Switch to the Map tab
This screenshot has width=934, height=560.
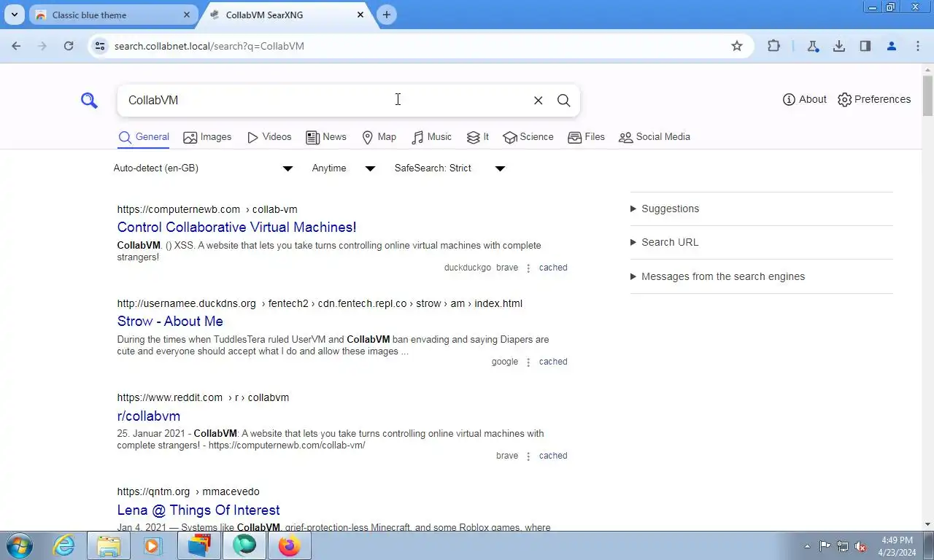pos(379,137)
